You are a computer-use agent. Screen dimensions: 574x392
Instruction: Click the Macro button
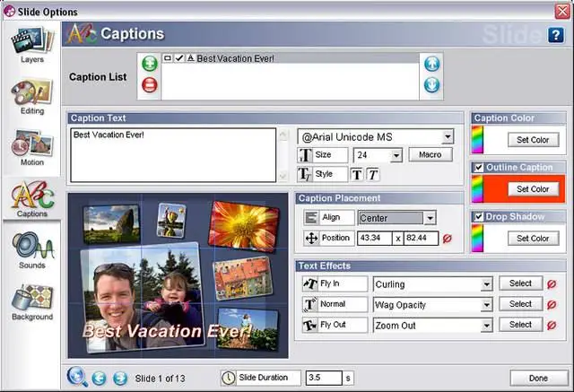coord(430,154)
